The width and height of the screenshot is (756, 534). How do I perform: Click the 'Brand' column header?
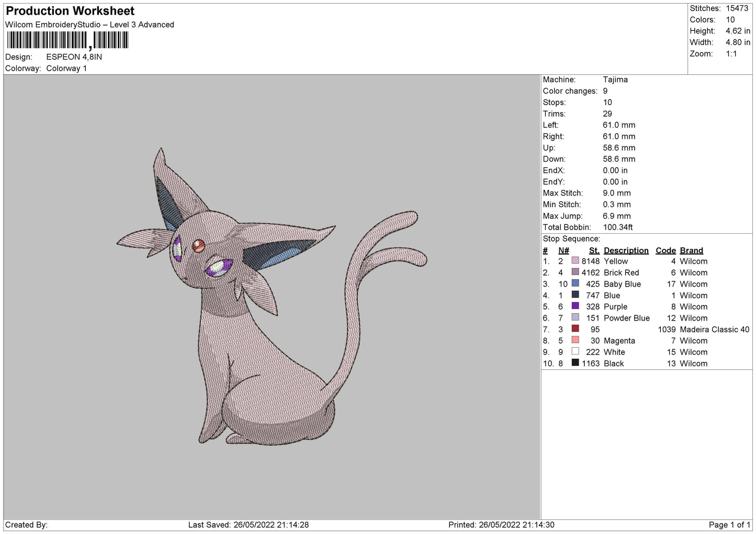pyautogui.click(x=692, y=251)
